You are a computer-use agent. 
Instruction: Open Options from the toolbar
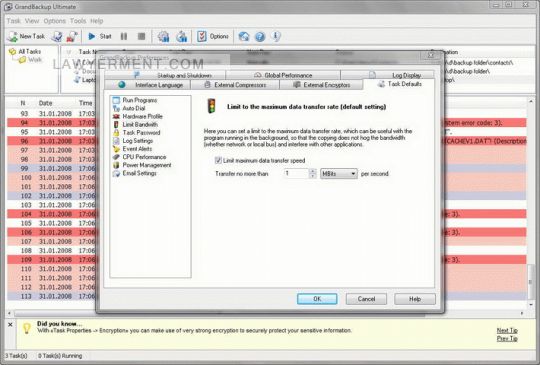[x=213, y=36]
